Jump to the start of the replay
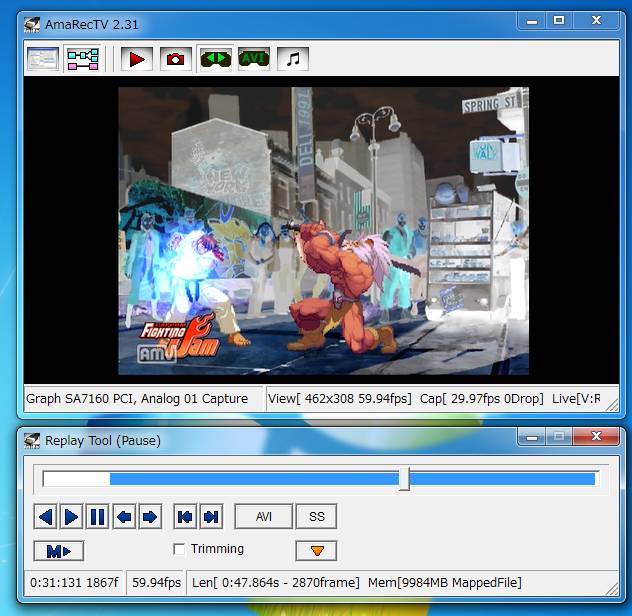 click(x=185, y=516)
